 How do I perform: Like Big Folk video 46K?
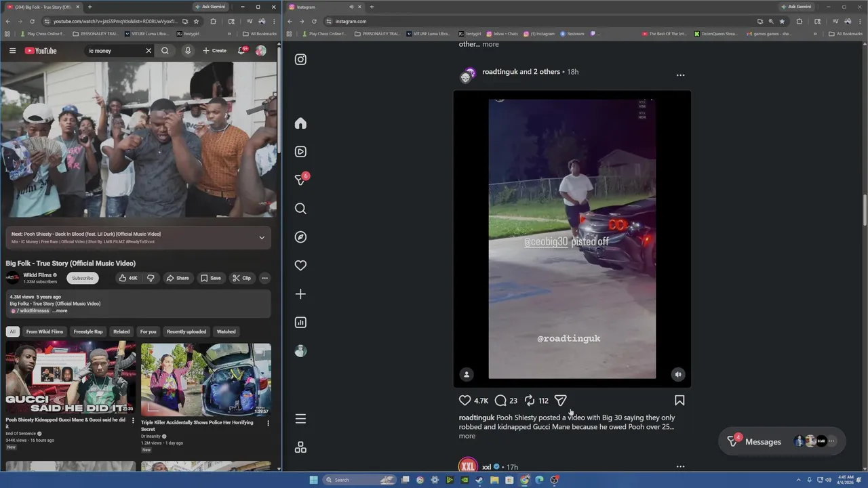coord(127,278)
